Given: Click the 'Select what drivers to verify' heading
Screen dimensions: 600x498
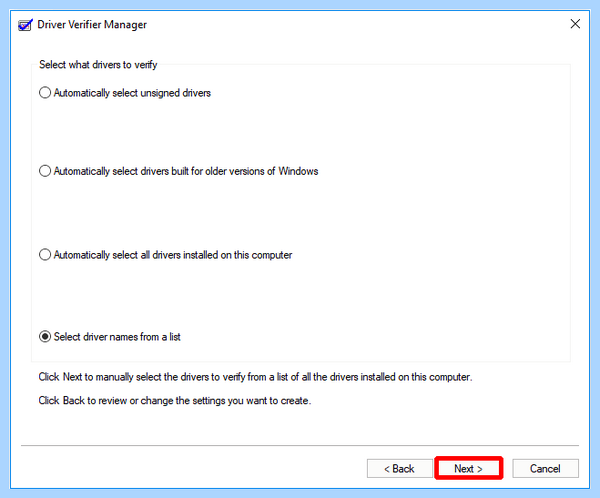Looking at the screenshot, I should 98,64.
